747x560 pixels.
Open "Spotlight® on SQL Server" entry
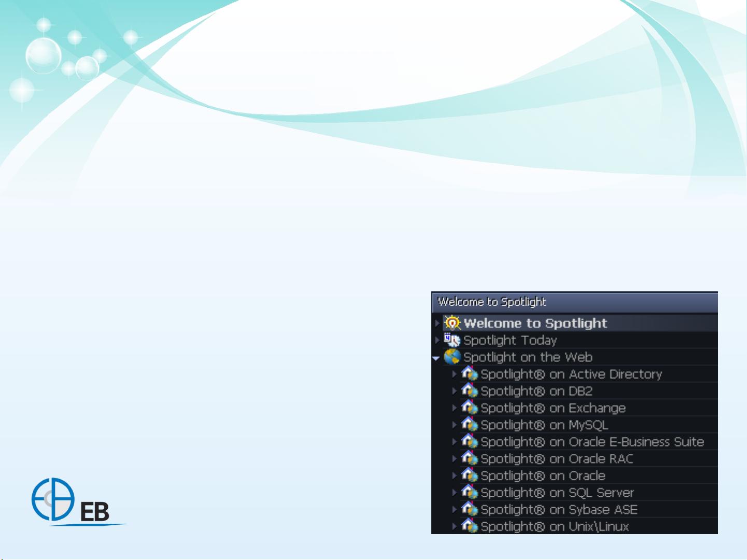pyautogui.click(x=557, y=493)
